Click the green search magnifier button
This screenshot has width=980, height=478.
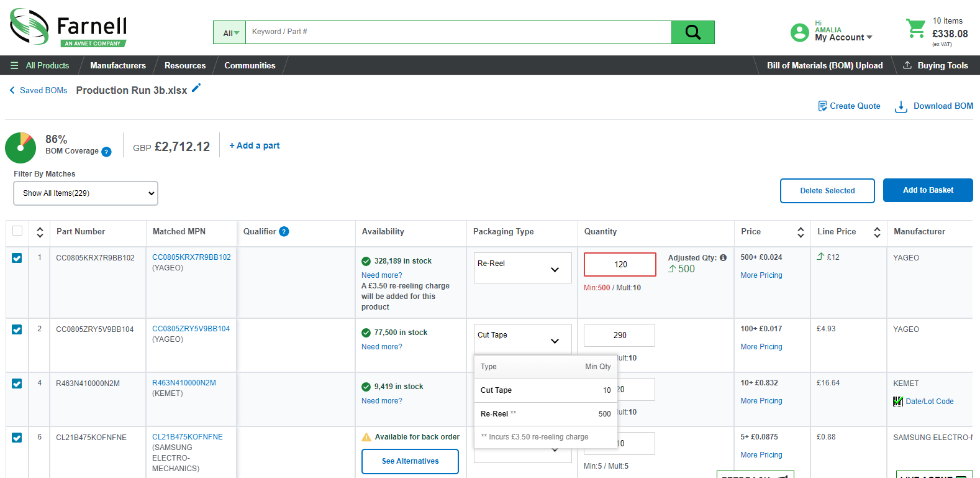tap(692, 32)
